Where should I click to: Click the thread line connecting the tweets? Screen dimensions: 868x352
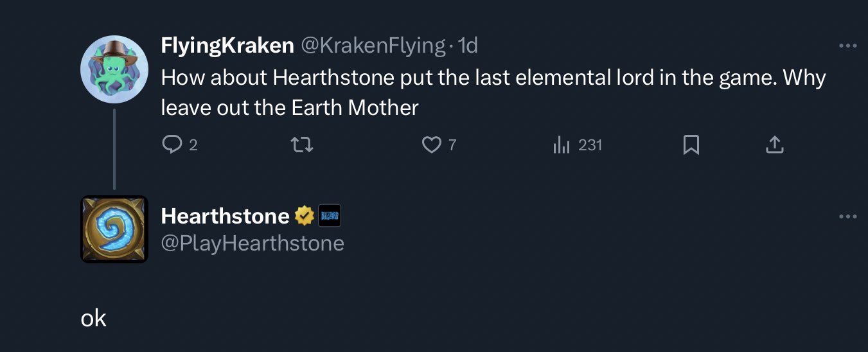click(x=114, y=149)
